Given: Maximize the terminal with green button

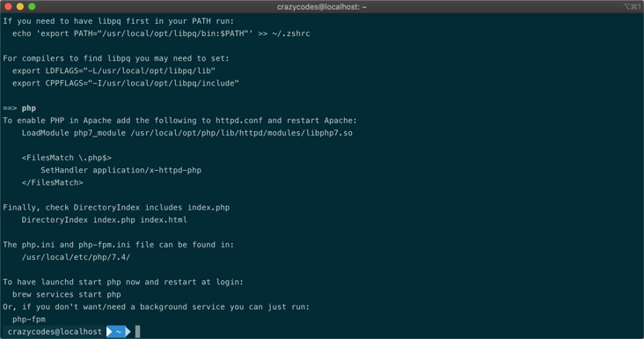Looking at the screenshot, I should coord(32,6).
